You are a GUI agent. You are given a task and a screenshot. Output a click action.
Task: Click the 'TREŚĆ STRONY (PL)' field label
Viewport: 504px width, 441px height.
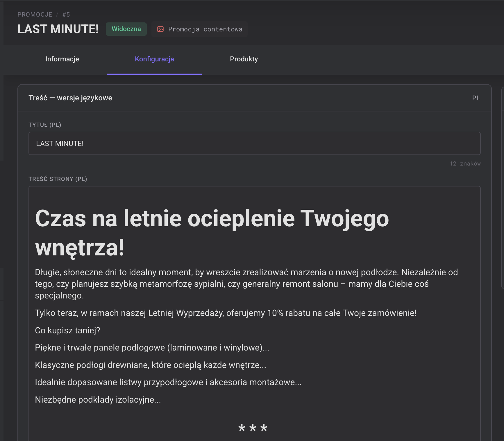tap(58, 179)
